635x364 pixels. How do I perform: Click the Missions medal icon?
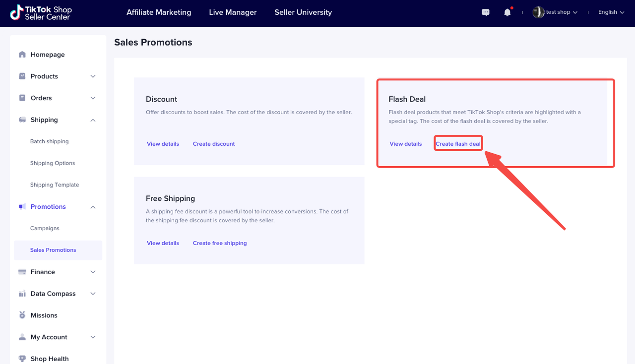(x=22, y=315)
